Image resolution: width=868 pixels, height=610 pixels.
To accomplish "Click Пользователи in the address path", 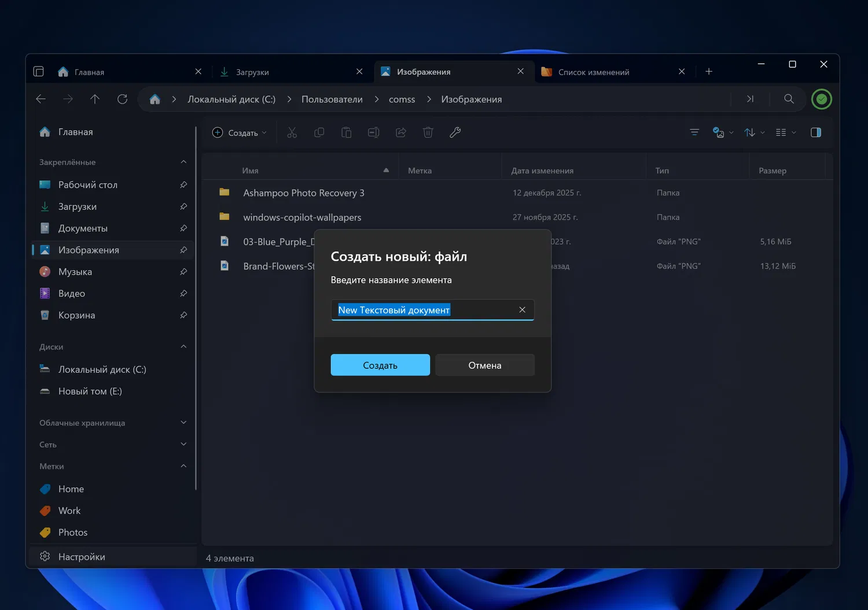I will pos(332,99).
